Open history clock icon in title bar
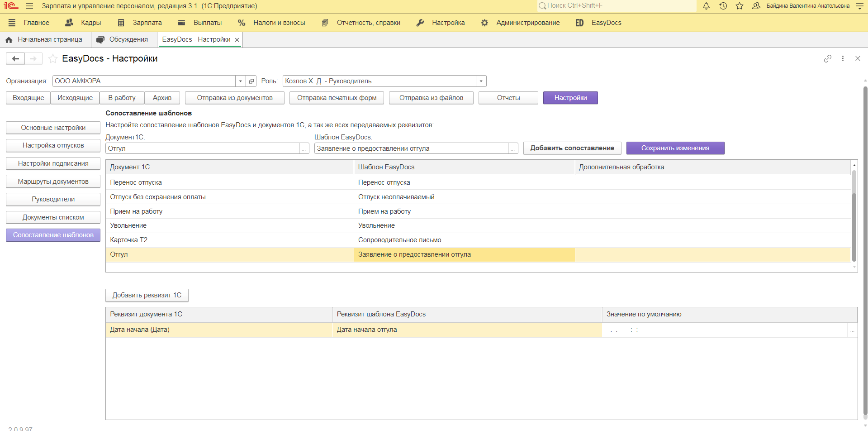The image size is (868, 435). point(723,6)
